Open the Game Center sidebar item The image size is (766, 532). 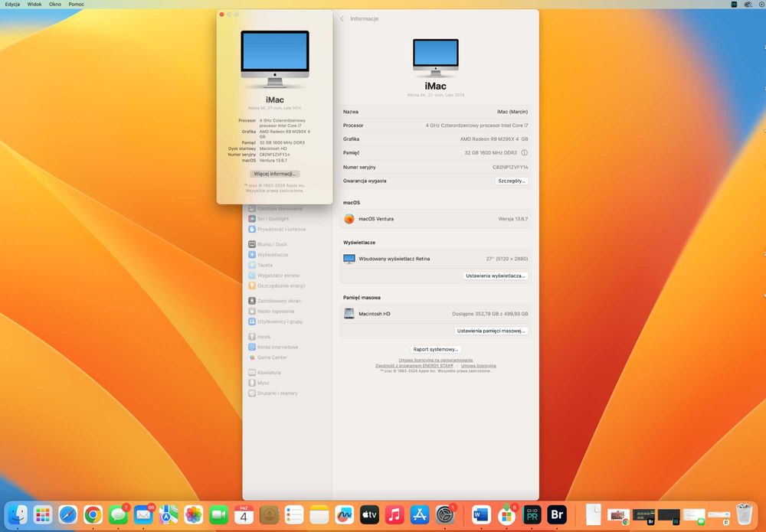tap(272, 357)
